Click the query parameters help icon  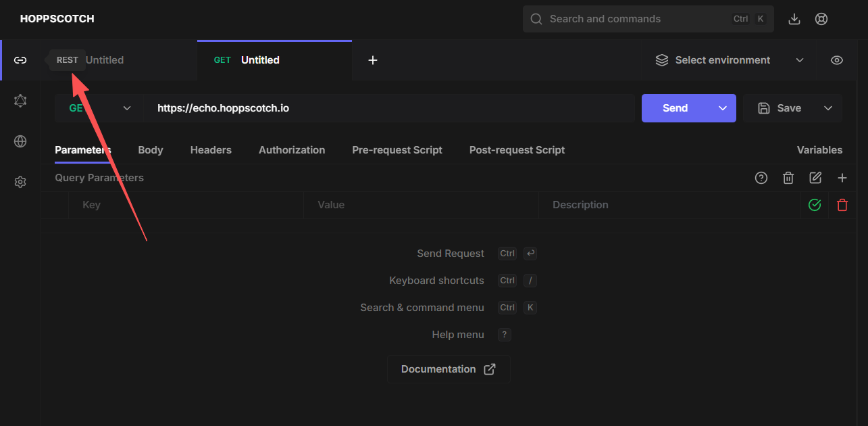(761, 178)
